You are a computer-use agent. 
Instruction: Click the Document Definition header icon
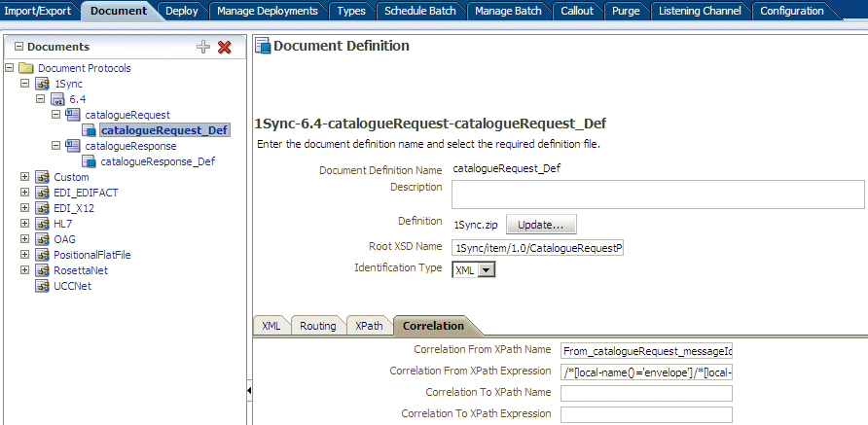coord(263,46)
